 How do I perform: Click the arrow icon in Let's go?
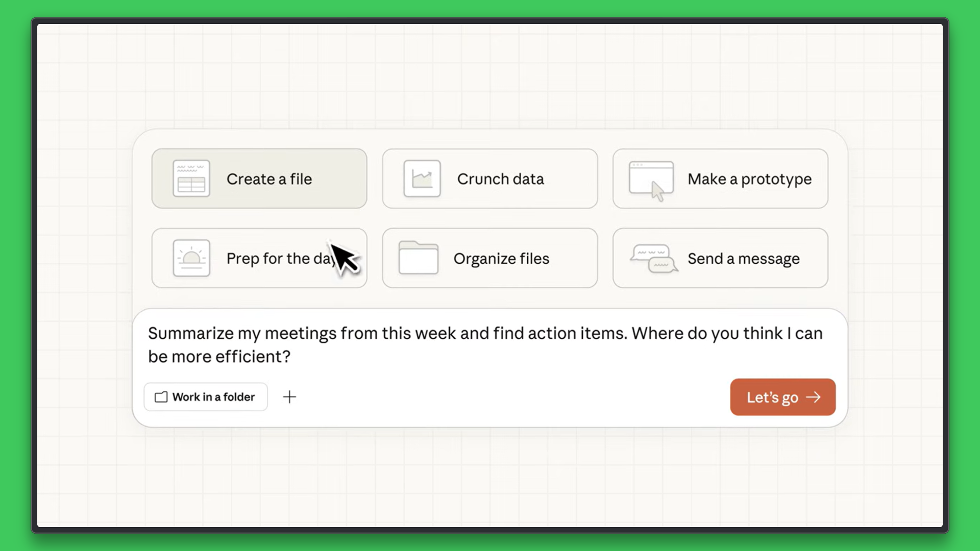pos(813,397)
